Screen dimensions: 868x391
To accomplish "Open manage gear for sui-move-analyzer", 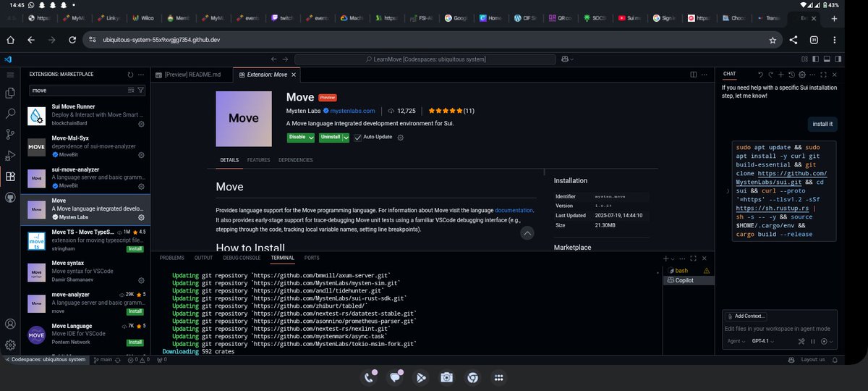I will tap(141, 186).
